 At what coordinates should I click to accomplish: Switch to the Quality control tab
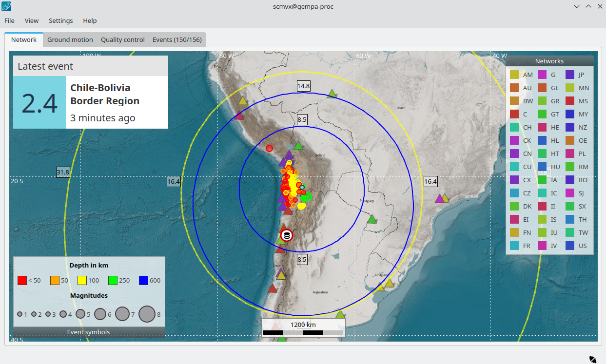[x=123, y=39]
